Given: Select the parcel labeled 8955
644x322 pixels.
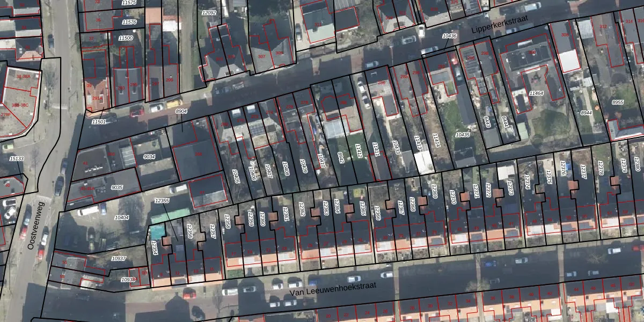Looking at the screenshot, I should [x=618, y=102].
